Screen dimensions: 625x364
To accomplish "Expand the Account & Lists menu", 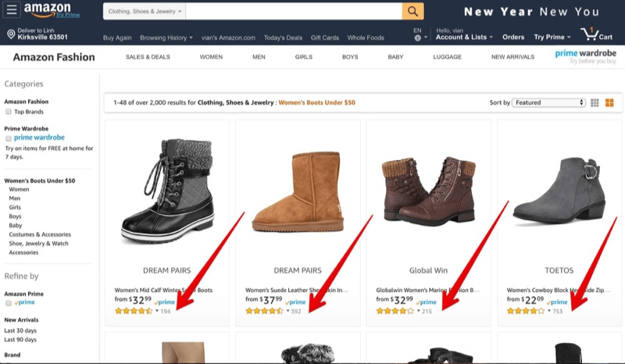I will 464,37.
